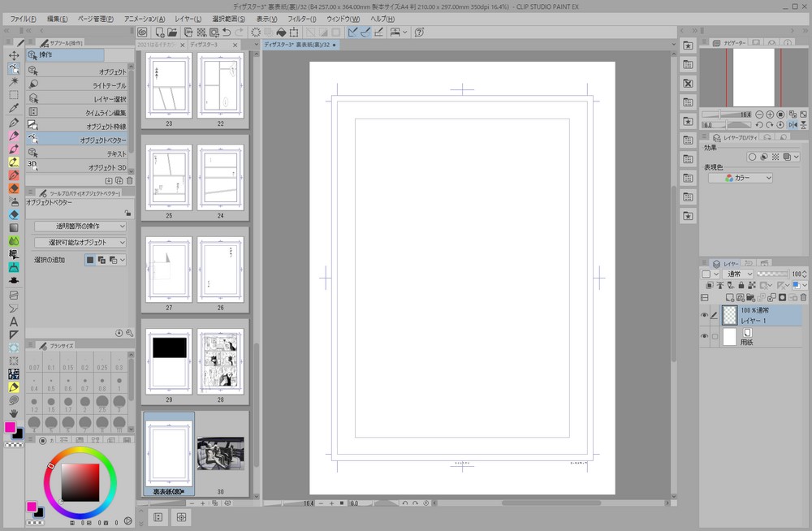
Task: Create layer mask icon in Layer panel
Action: (x=783, y=297)
